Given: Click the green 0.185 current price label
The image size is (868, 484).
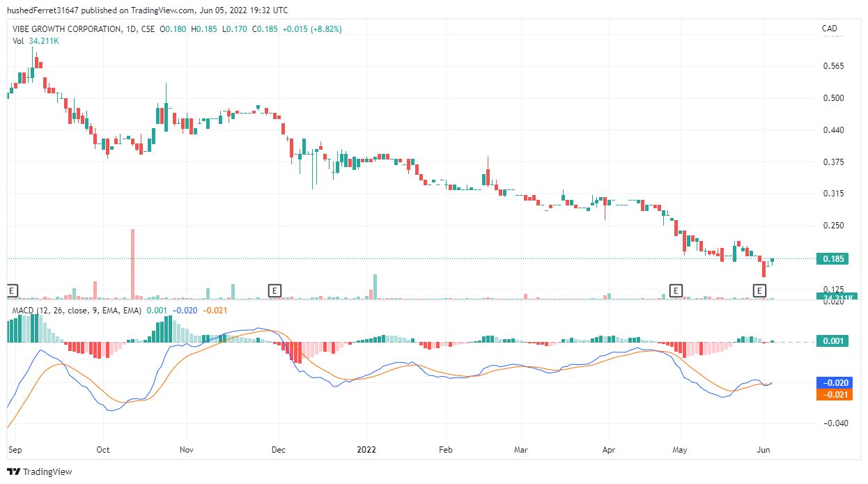Looking at the screenshot, I should coord(833,259).
